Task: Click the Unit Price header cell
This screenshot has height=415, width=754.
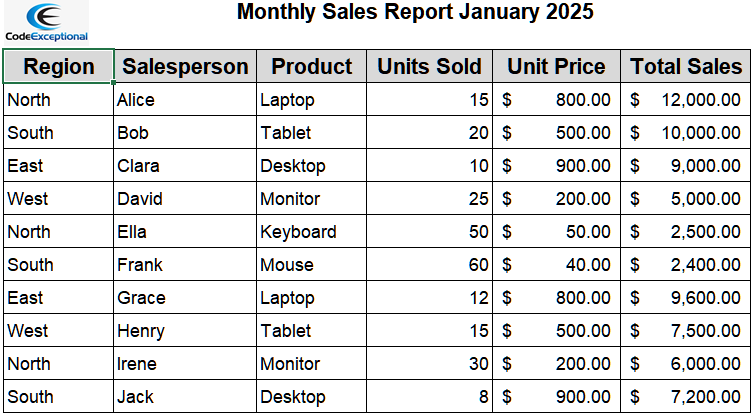Action: pyautogui.click(x=556, y=67)
